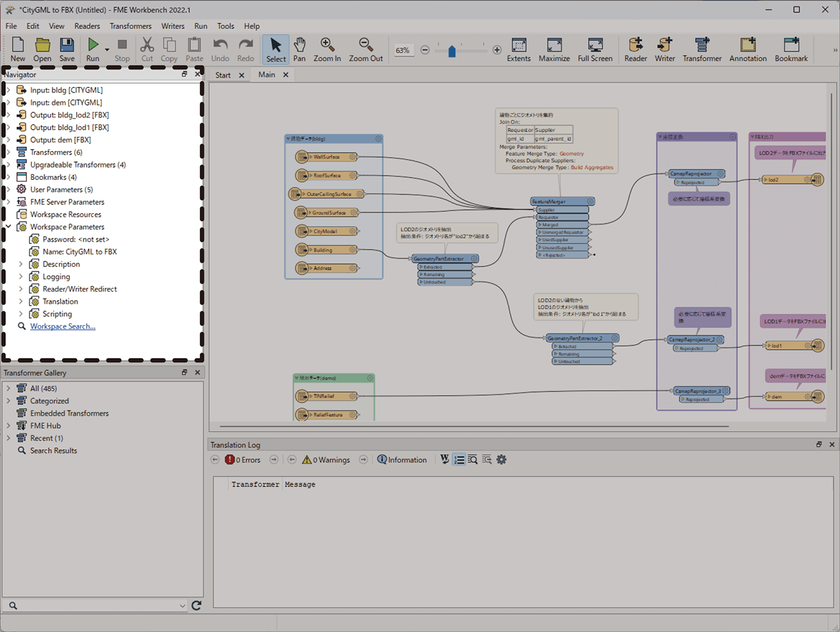Add a Reader from the toolbar
Image resolution: width=840 pixels, height=632 pixels.
[x=636, y=49]
